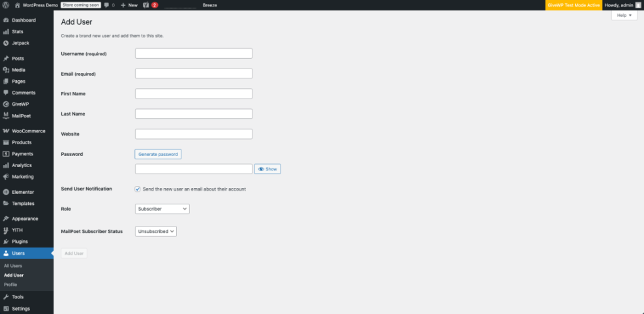
Task: Click the Media icon in sidebar
Action: 6,70
